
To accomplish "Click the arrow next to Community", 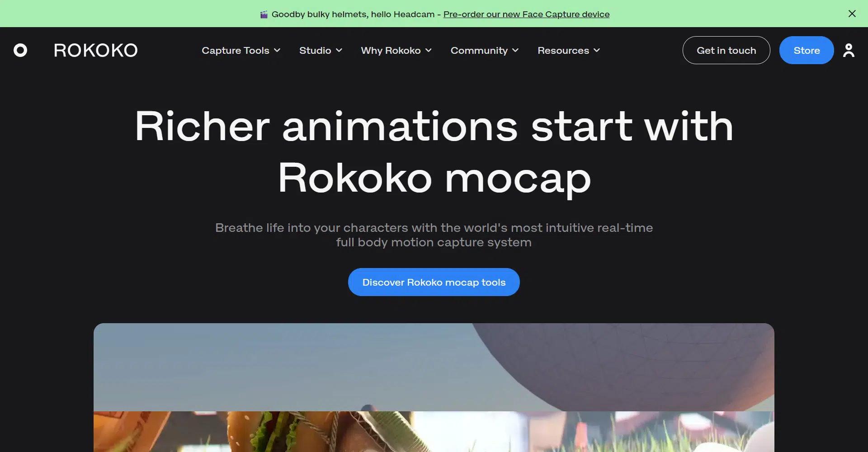I will pyautogui.click(x=515, y=50).
